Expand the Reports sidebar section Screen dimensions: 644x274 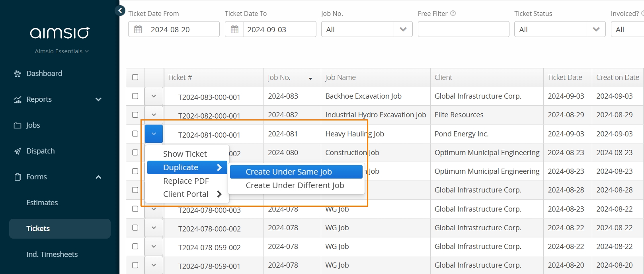(98, 99)
